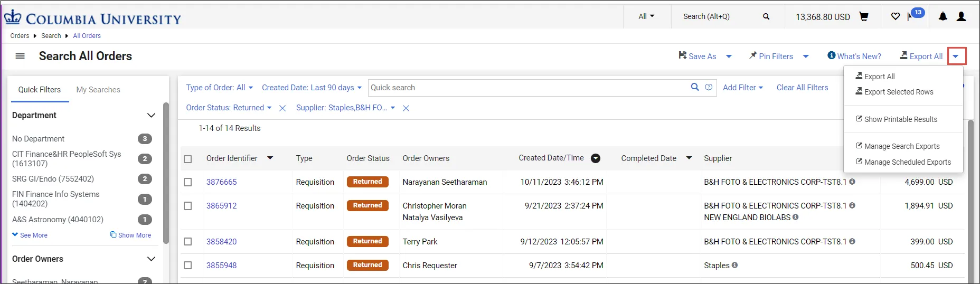Click the Columbia University crown logo
This screenshot has width=980, height=284.
(x=13, y=17)
